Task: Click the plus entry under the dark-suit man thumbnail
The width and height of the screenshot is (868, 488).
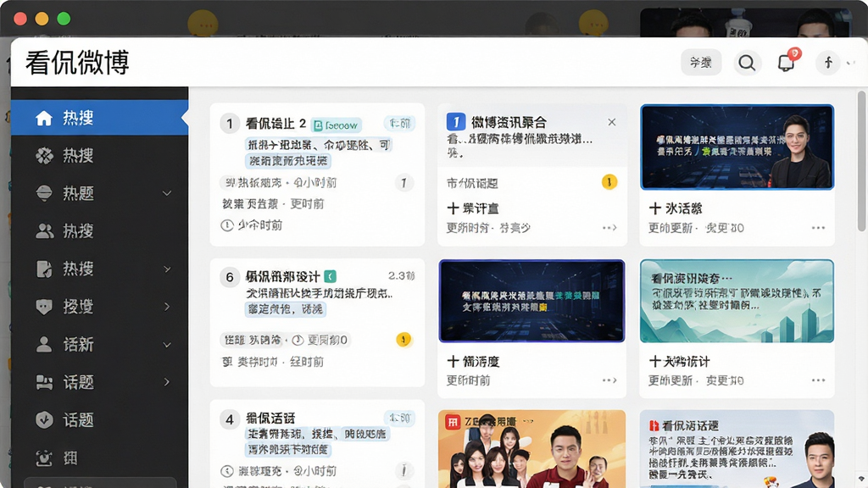Action: [x=676, y=208]
